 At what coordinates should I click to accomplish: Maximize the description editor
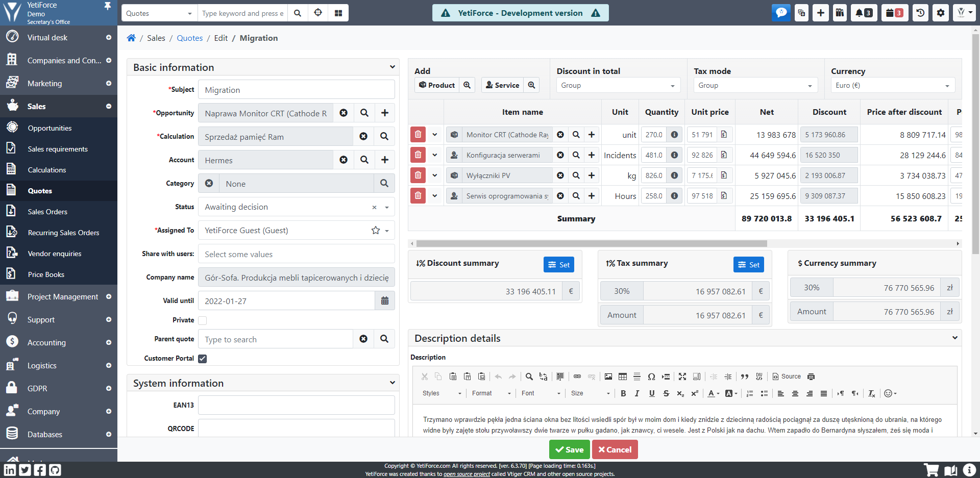click(682, 376)
